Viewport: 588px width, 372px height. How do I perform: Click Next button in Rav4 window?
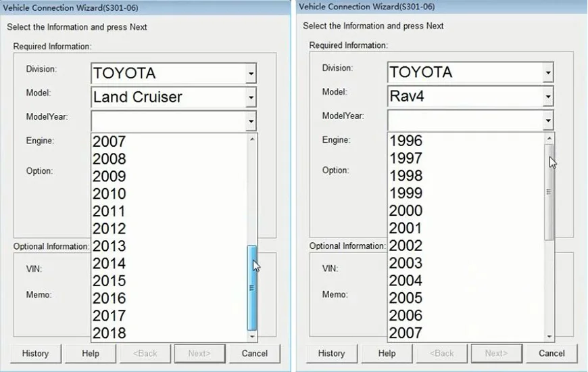click(497, 353)
